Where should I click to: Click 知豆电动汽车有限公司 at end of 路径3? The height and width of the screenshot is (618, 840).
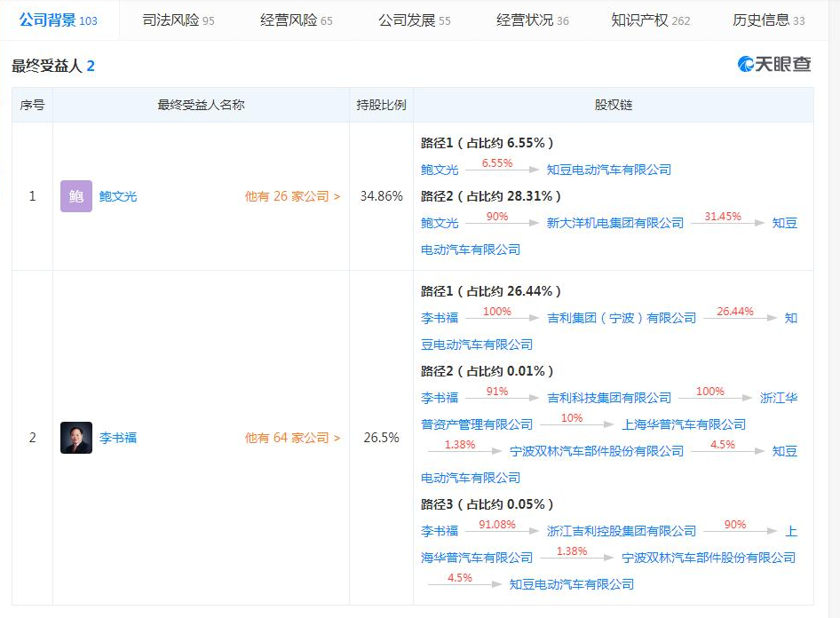(572, 584)
